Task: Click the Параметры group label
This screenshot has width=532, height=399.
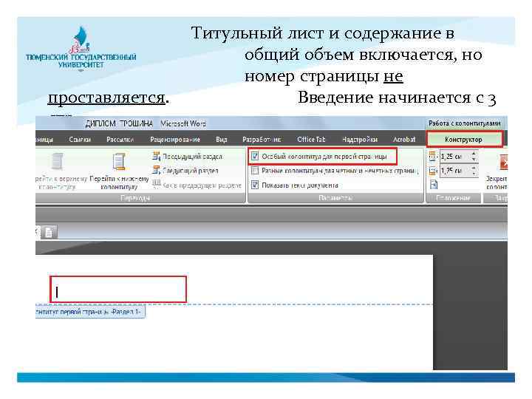Action: click(335, 198)
